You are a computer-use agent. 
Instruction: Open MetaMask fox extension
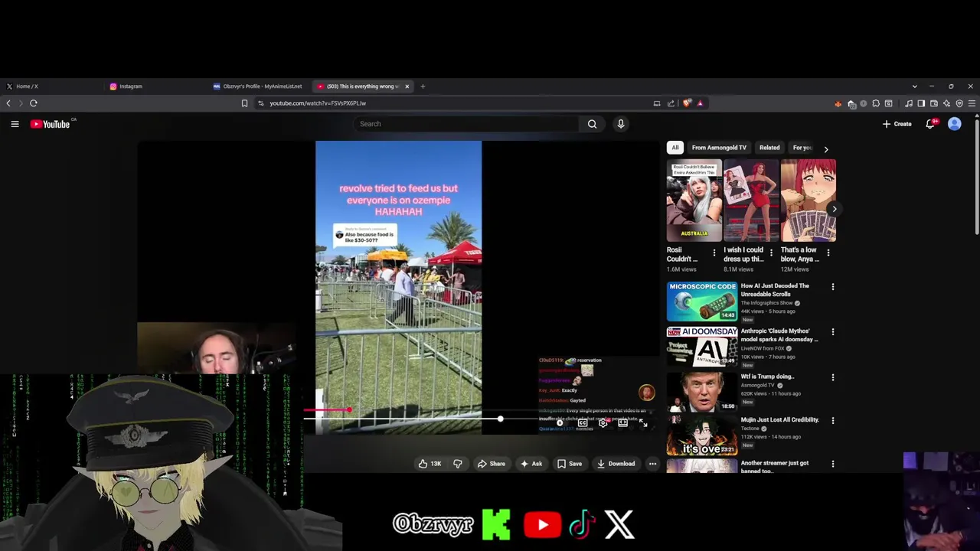coord(838,103)
